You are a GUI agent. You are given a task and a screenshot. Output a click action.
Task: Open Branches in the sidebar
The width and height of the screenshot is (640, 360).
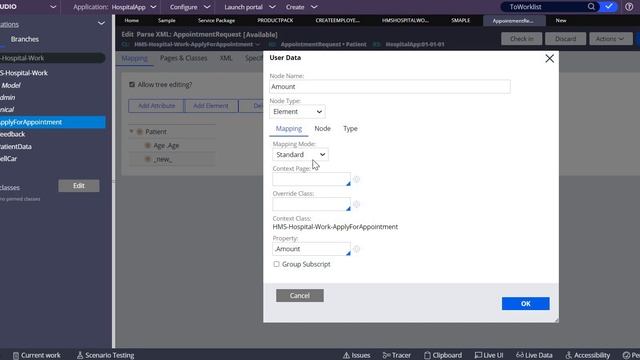[24, 39]
